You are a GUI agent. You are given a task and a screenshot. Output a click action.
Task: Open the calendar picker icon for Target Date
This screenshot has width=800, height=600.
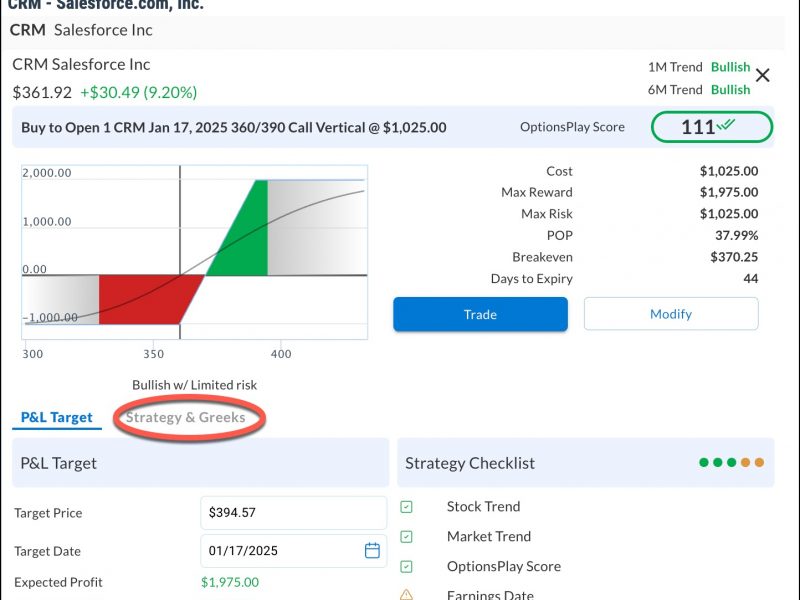[372, 551]
